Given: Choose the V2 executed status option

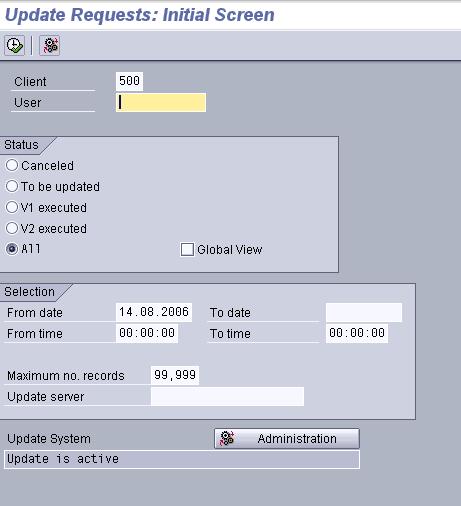Looking at the screenshot, I should pyautogui.click(x=12, y=228).
